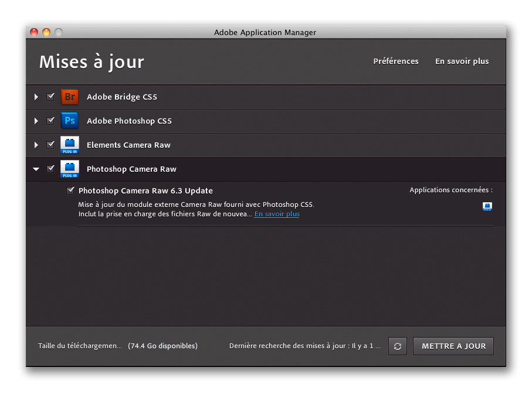Select the Adobe Photoshop CS5 label
532x398 pixels.
pyautogui.click(x=129, y=121)
